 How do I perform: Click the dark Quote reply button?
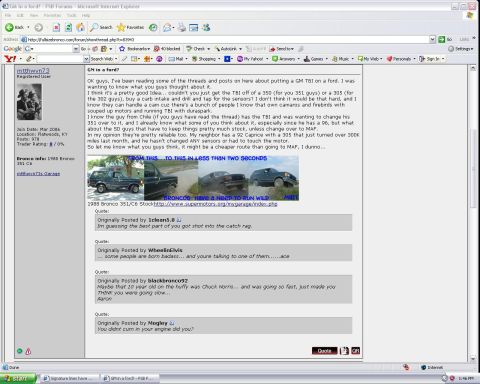(x=324, y=351)
